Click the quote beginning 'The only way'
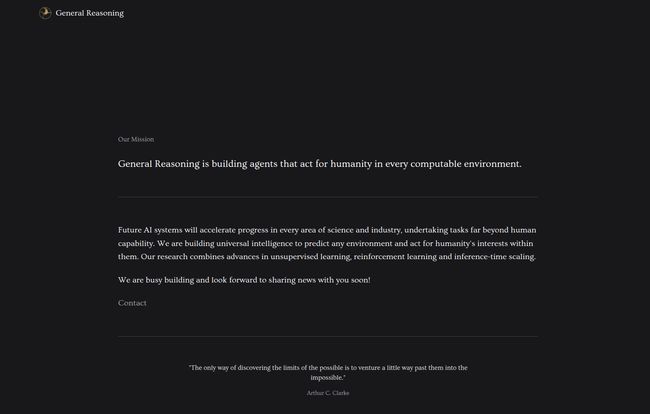 pyautogui.click(x=328, y=373)
